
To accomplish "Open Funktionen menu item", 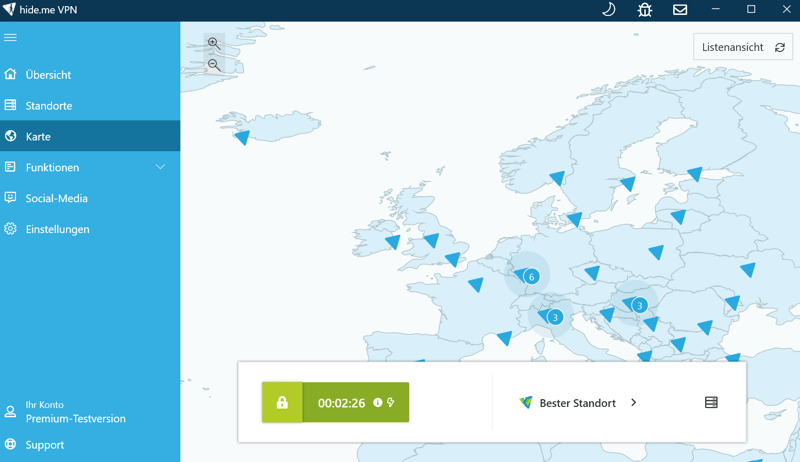I will [90, 167].
